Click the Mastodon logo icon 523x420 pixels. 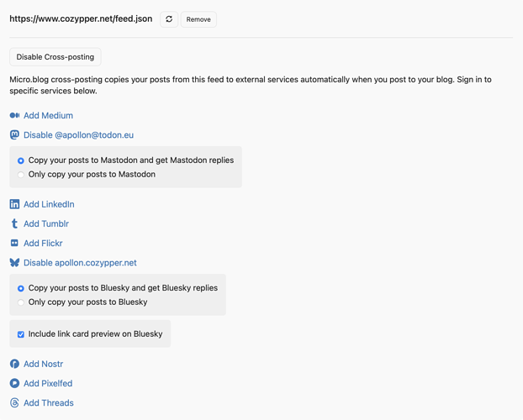(14, 135)
